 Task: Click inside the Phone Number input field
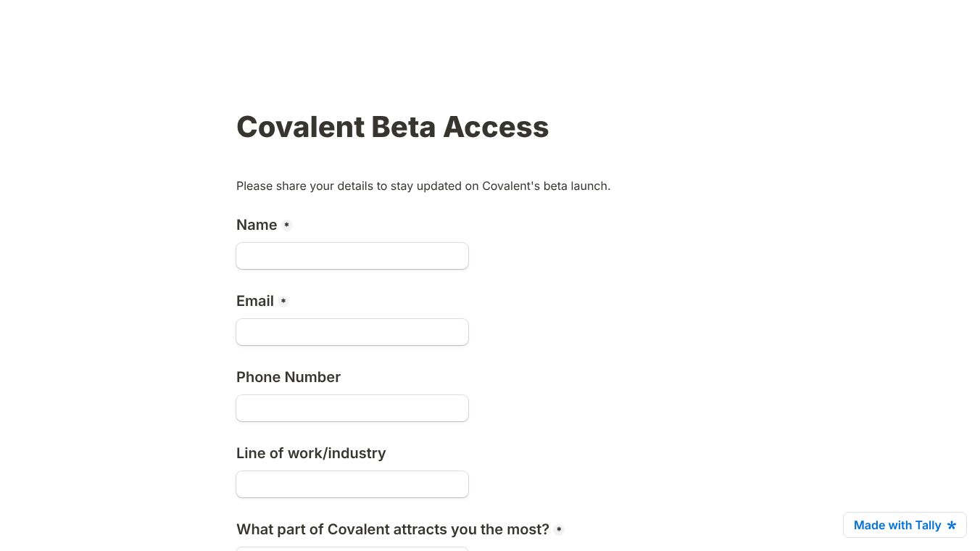(x=352, y=408)
